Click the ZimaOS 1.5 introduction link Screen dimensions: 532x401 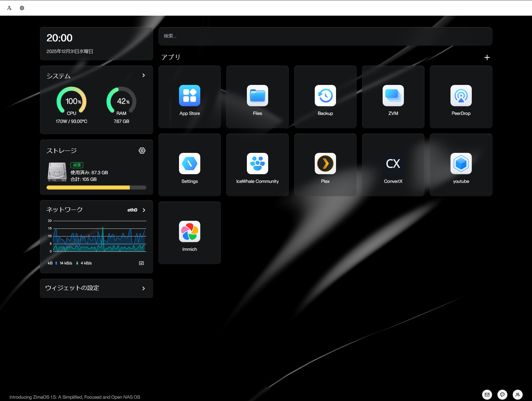tap(75, 397)
